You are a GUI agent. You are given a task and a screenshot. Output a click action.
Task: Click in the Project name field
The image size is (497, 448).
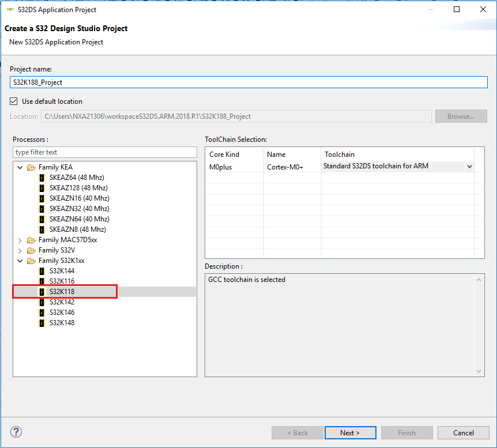point(248,82)
